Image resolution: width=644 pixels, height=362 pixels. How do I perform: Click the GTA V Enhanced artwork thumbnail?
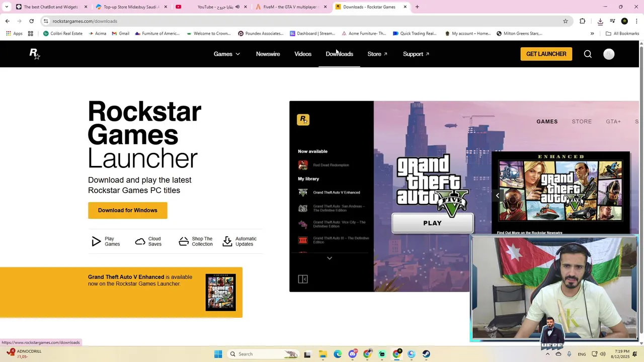point(560,191)
